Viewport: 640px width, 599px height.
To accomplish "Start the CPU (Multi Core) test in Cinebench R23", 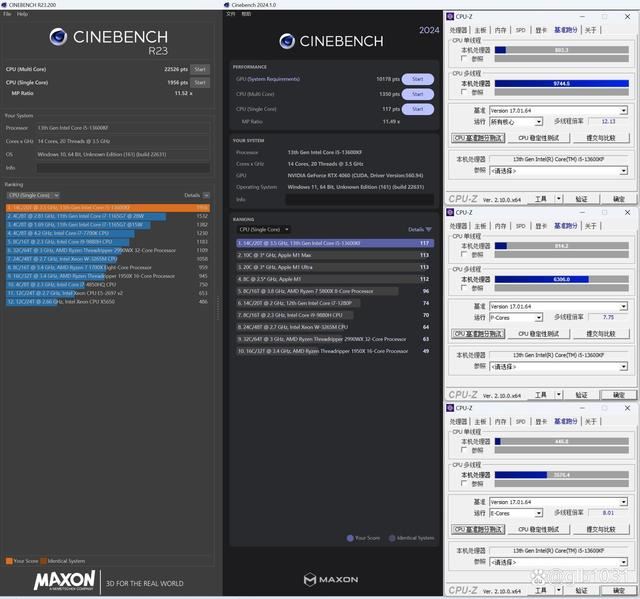I will point(200,69).
